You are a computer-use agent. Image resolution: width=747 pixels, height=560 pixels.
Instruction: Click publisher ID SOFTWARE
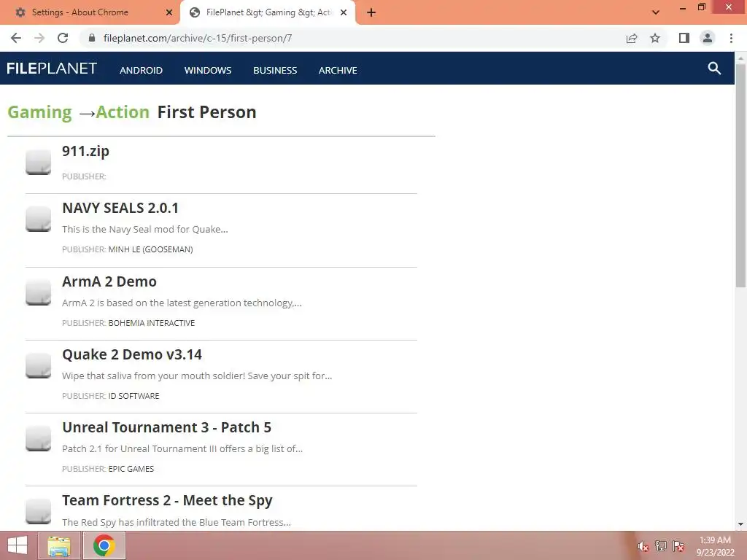coord(134,396)
